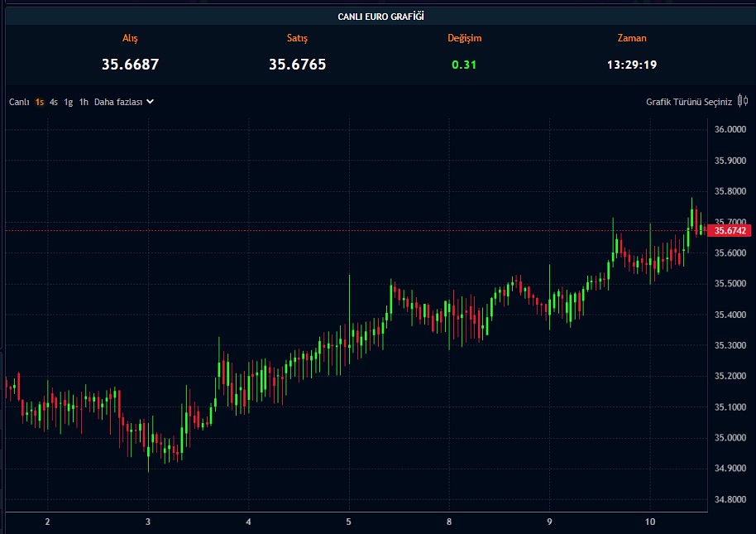Click the red price label 35.6742
This screenshot has width=756, height=534.
[731, 230]
